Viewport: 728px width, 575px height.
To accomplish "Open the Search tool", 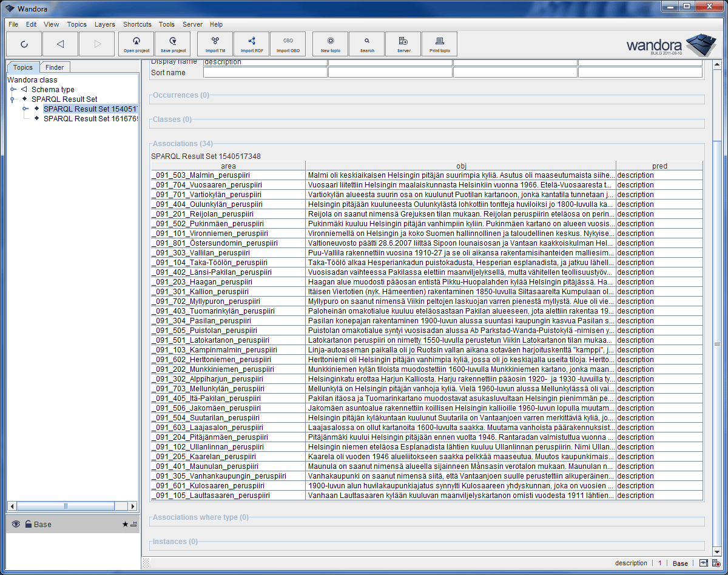I will [x=366, y=44].
